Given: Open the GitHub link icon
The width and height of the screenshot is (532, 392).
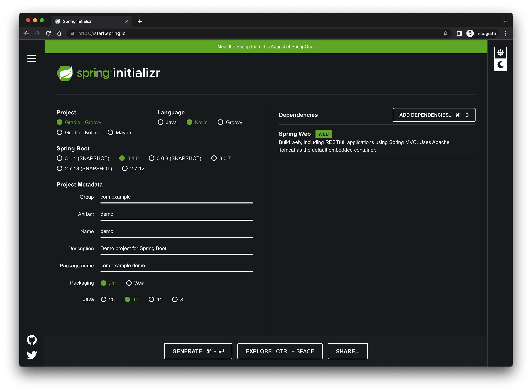Looking at the screenshot, I should 32,340.
